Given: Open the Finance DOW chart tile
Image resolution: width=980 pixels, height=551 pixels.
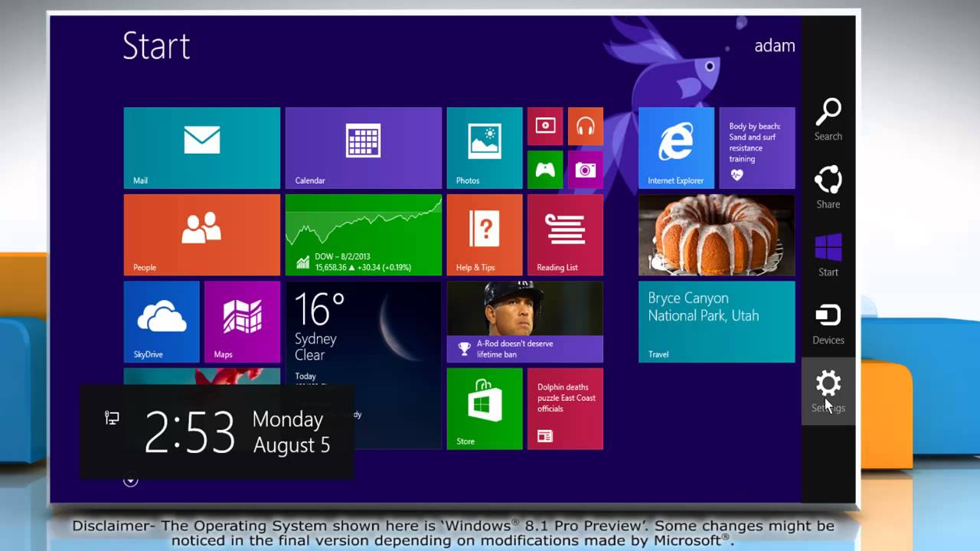Looking at the screenshot, I should pyautogui.click(x=364, y=235).
